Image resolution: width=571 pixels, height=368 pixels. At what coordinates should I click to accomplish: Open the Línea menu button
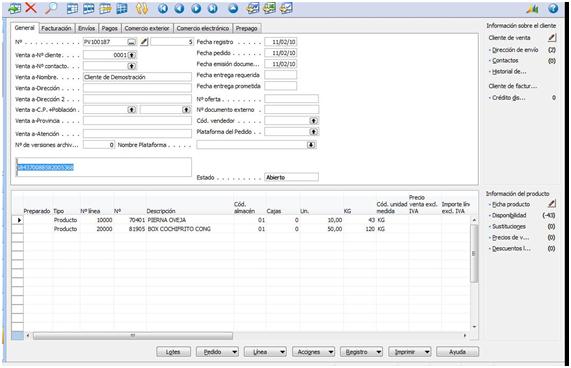(x=265, y=352)
